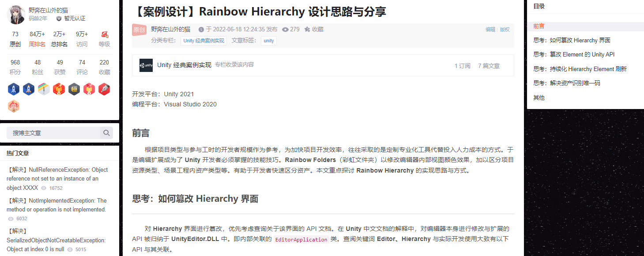Toggle the 收藏 favorite star on the article
The height and width of the screenshot is (256, 644).
pyautogui.click(x=306, y=30)
